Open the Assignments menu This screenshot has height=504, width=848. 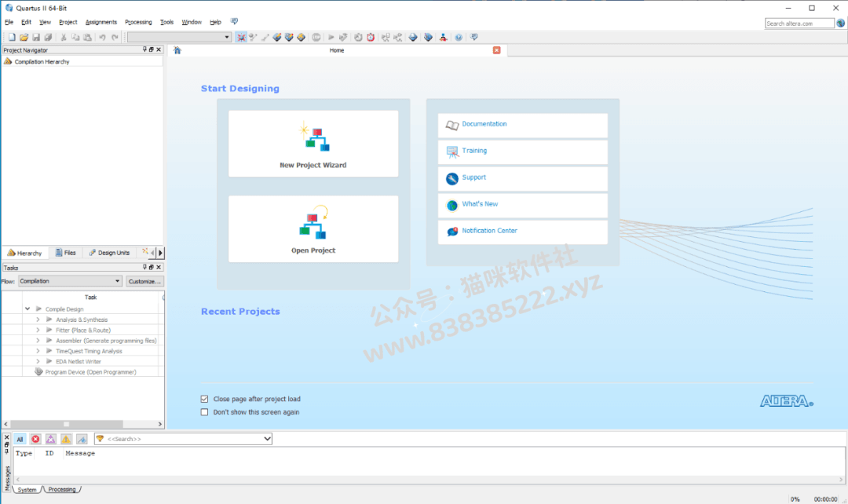click(x=101, y=22)
